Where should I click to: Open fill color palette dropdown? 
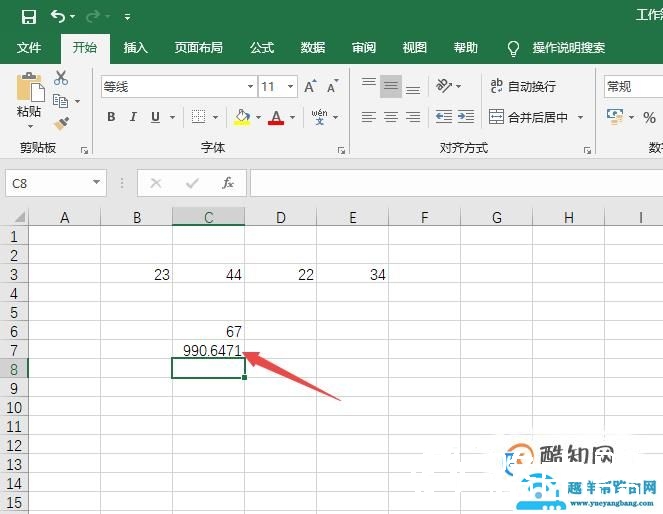[x=258, y=117]
